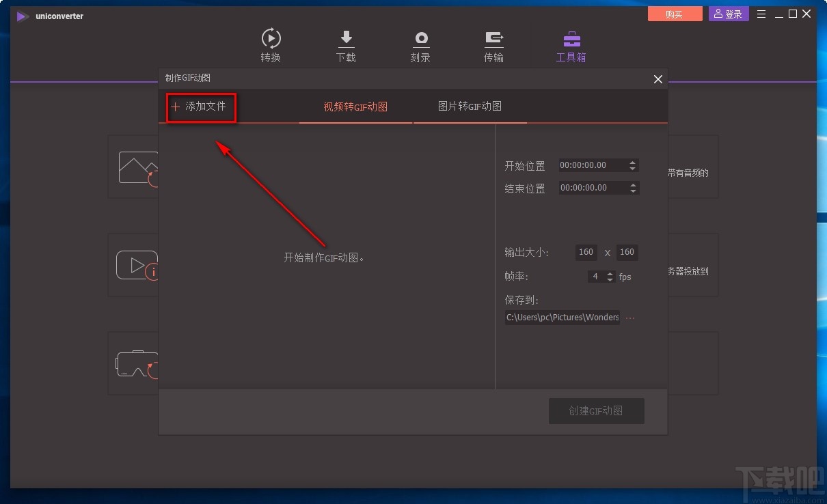The image size is (827, 504).
Task: Open the 登录 account login icon
Action: coord(728,13)
